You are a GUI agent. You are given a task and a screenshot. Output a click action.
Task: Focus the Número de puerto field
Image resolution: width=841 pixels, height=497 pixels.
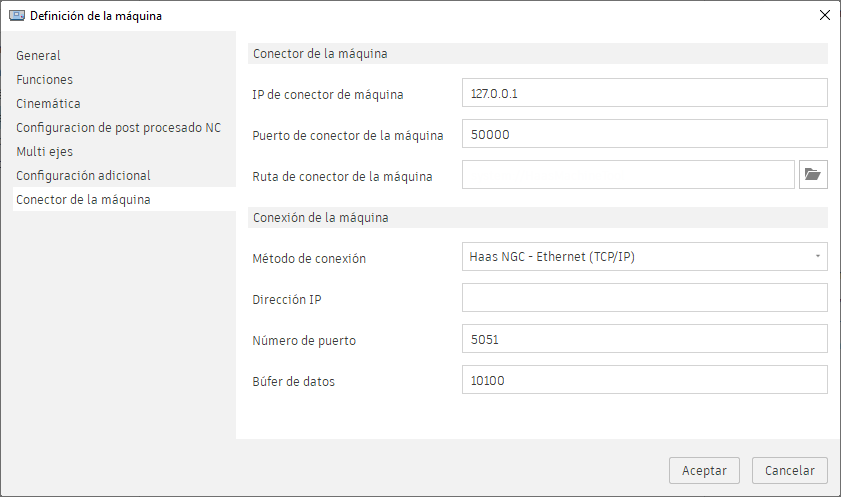tap(645, 339)
